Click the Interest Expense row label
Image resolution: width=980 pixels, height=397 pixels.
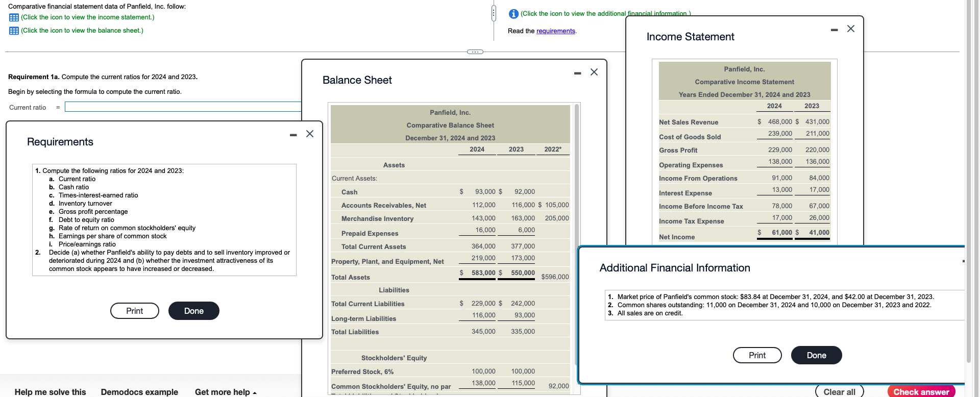[x=685, y=193]
